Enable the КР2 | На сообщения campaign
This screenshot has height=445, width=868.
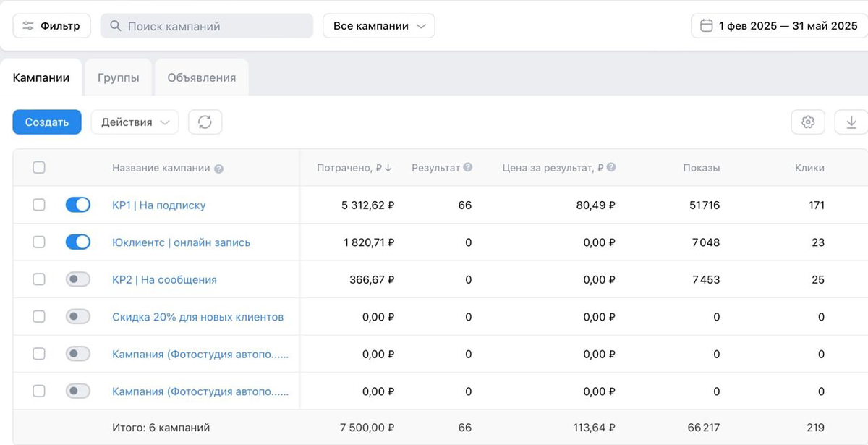[77, 279]
